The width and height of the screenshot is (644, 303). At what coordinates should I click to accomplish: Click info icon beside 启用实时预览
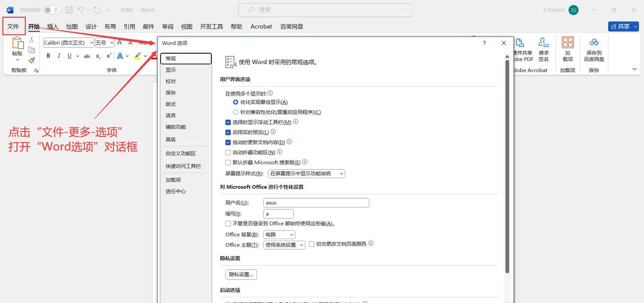pos(273,132)
